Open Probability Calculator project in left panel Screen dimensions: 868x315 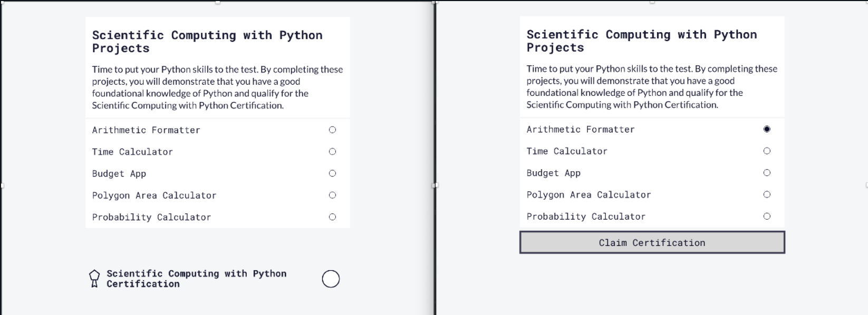coord(151,217)
